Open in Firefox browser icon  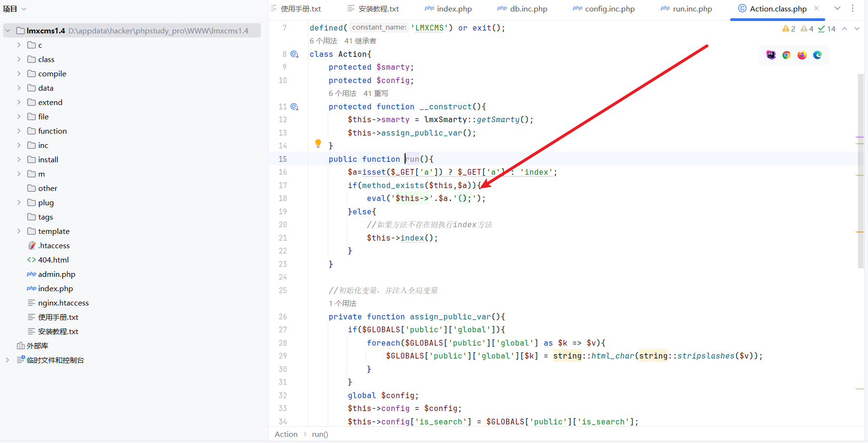(802, 55)
